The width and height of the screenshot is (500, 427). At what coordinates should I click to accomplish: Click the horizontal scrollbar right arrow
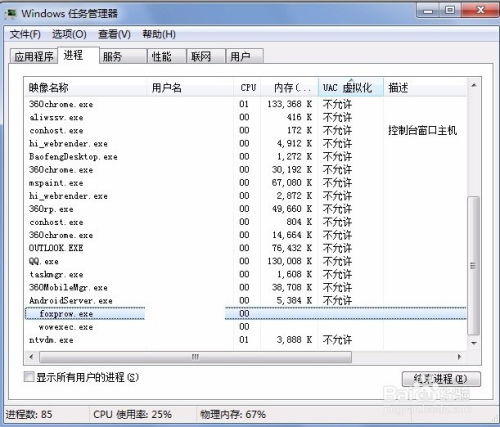click(x=459, y=357)
